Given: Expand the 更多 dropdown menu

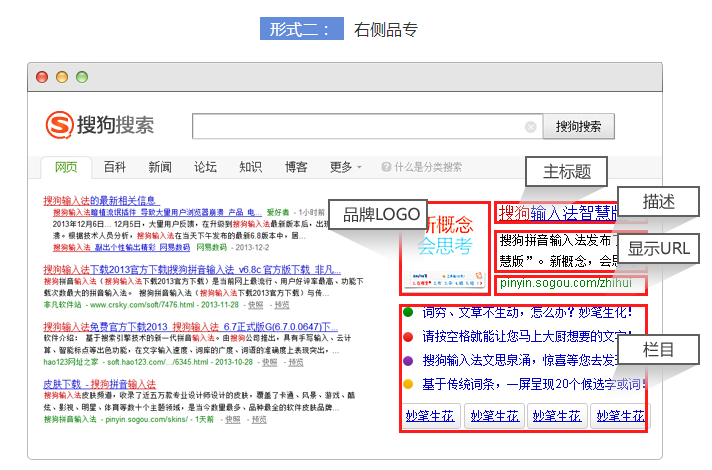Looking at the screenshot, I should tap(345, 167).
